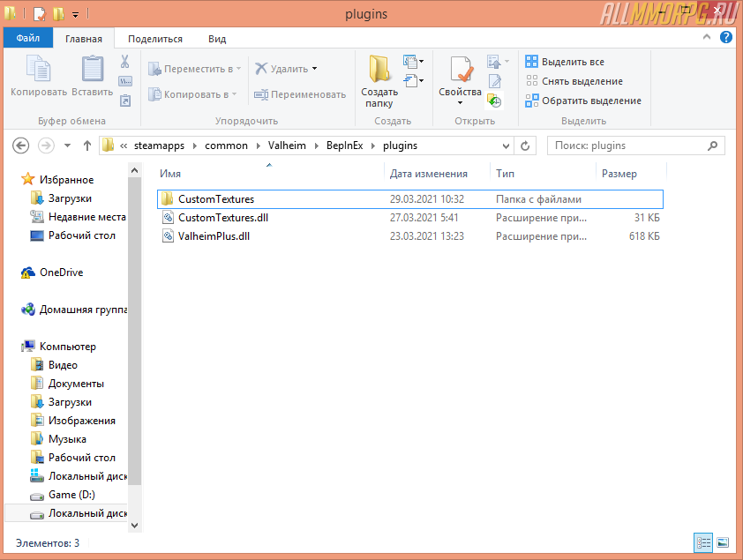Click the Paste clipboard icon
Image resolution: width=743 pixels, height=560 pixels.
[x=92, y=70]
